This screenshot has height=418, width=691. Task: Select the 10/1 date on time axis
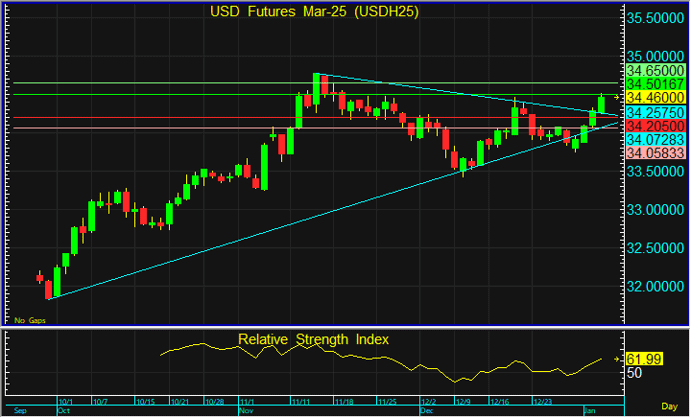[67, 401]
